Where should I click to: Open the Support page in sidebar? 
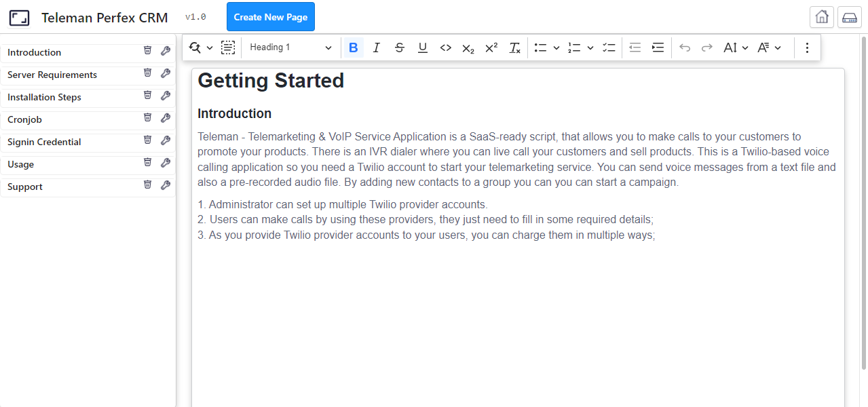(25, 187)
